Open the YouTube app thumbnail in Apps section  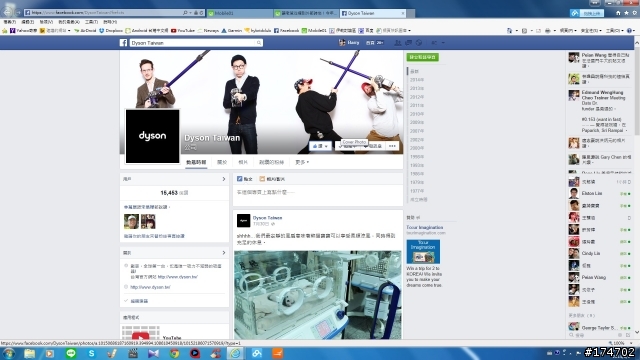(141, 333)
